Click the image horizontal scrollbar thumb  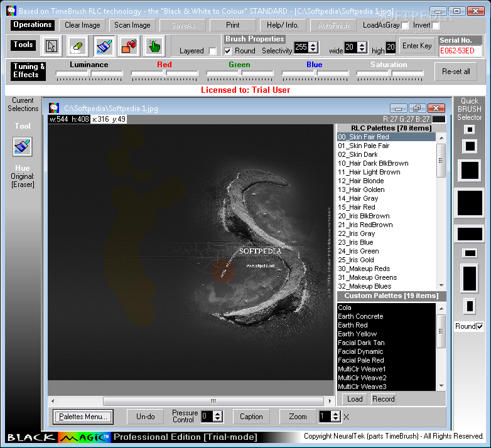pos(213,401)
